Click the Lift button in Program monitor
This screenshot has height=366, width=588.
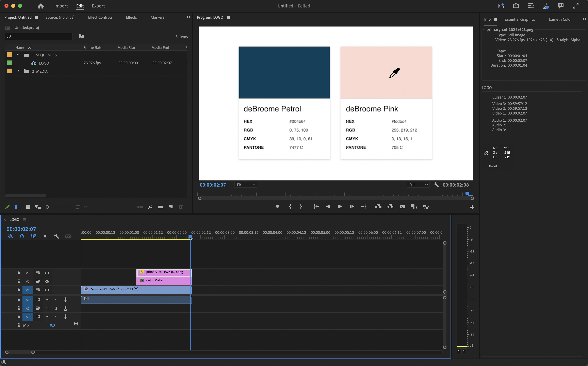[x=378, y=206]
